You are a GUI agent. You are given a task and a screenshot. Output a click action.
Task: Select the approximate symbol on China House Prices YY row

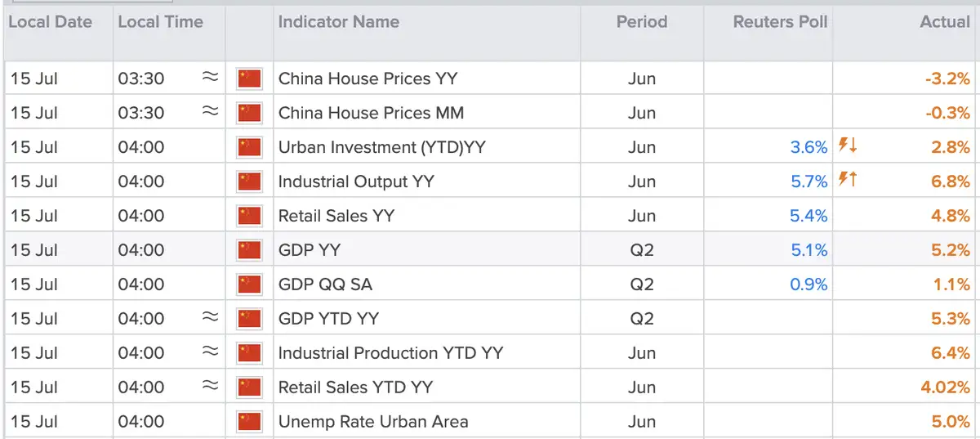click(210, 78)
